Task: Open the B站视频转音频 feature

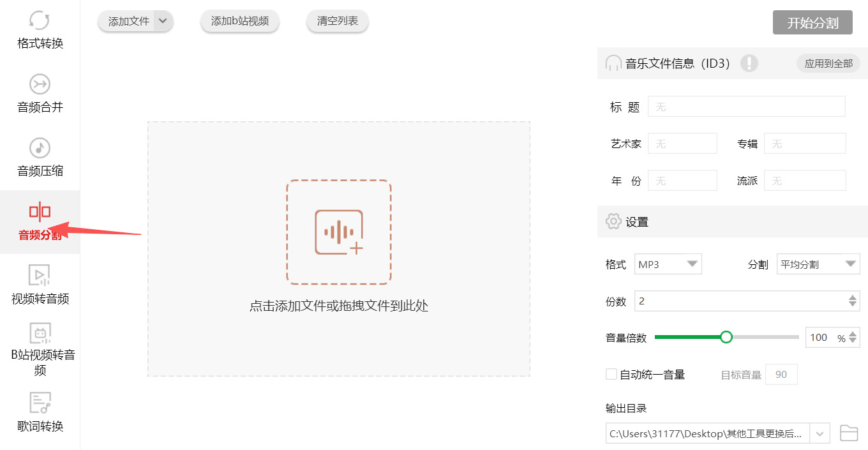Action: 40,348
